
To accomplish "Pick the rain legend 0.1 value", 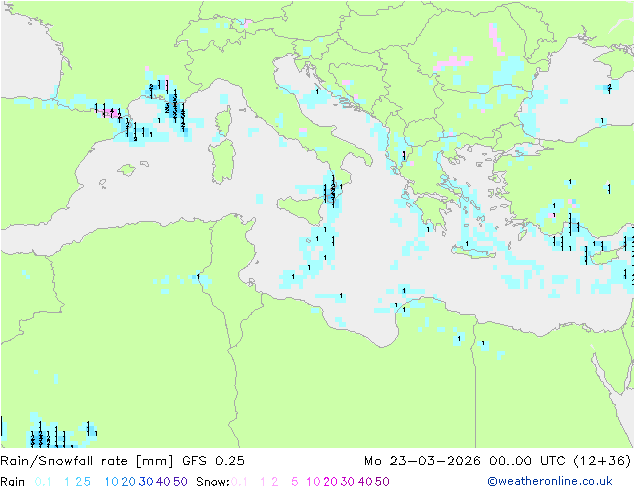I will [x=43, y=482].
